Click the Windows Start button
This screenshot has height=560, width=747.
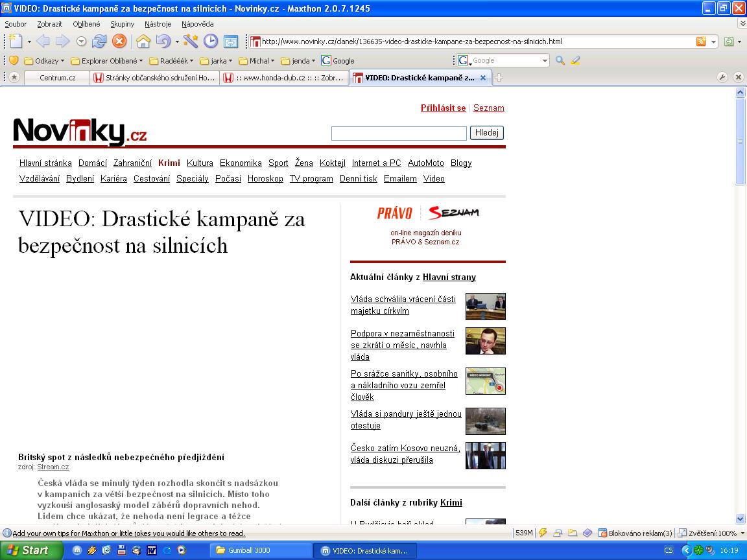(29, 550)
